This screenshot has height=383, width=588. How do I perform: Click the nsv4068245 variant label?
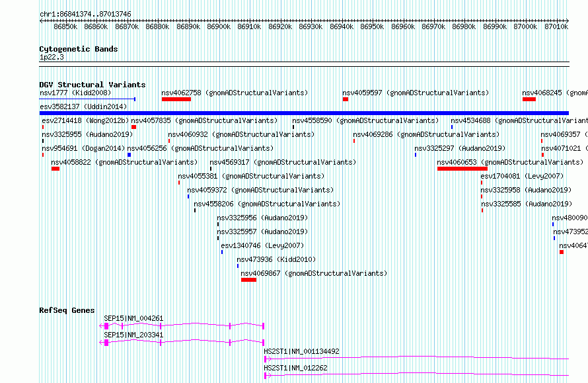click(555, 93)
